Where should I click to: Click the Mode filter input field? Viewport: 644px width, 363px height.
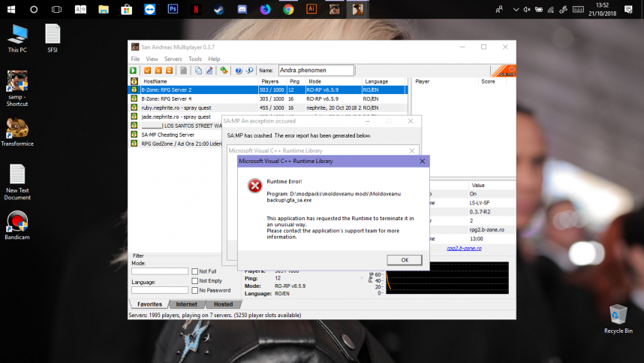[x=160, y=271]
